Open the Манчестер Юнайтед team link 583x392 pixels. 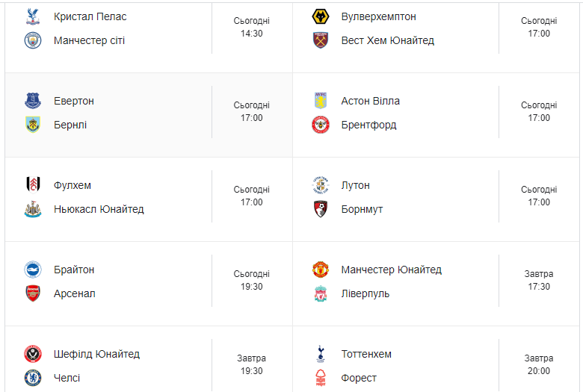pos(391,270)
